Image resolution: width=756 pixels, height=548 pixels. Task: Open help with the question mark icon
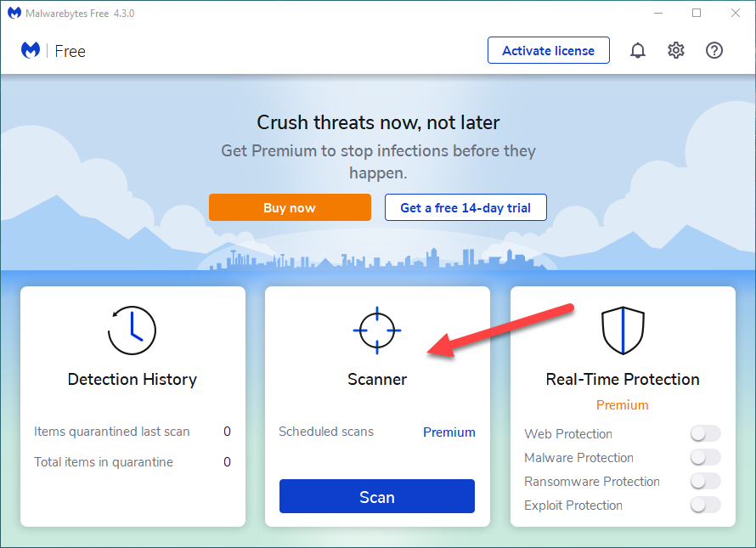click(714, 51)
